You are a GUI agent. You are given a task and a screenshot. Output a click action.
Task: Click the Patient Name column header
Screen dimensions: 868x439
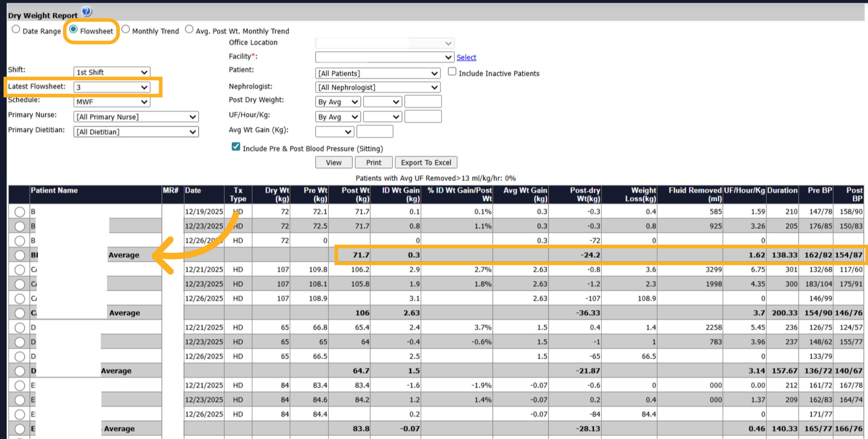54,190
